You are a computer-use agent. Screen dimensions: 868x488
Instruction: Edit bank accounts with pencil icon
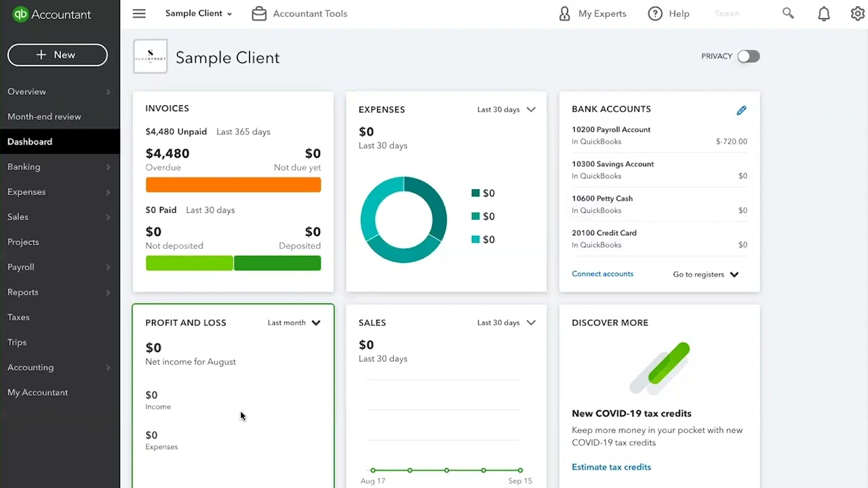[741, 110]
